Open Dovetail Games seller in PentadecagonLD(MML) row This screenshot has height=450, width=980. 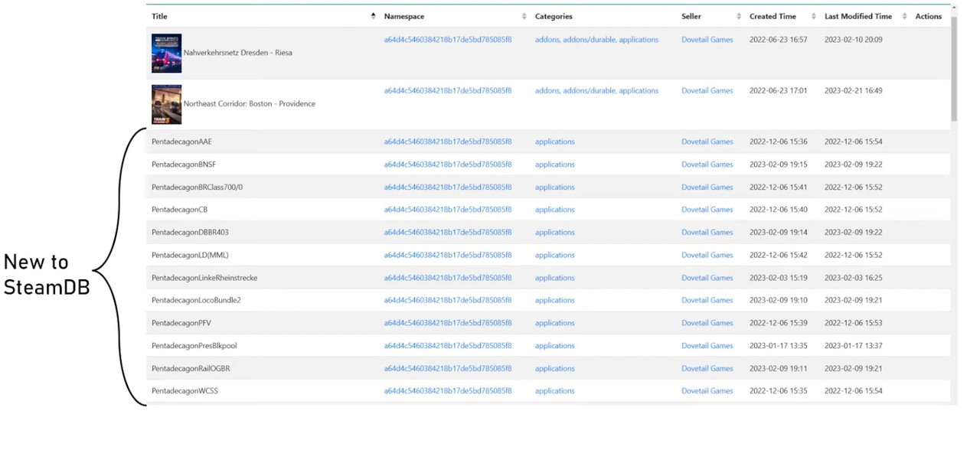pos(707,256)
